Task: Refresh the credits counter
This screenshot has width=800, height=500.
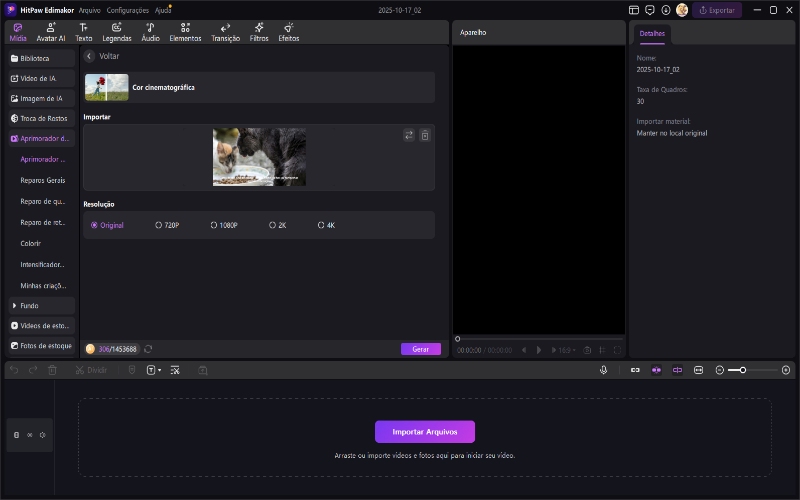Action: (x=148, y=349)
